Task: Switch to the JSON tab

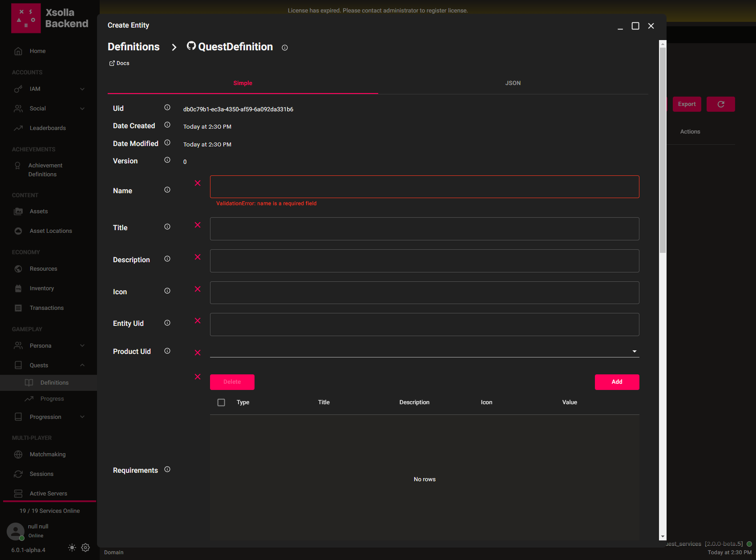Action: coord(513,83)
